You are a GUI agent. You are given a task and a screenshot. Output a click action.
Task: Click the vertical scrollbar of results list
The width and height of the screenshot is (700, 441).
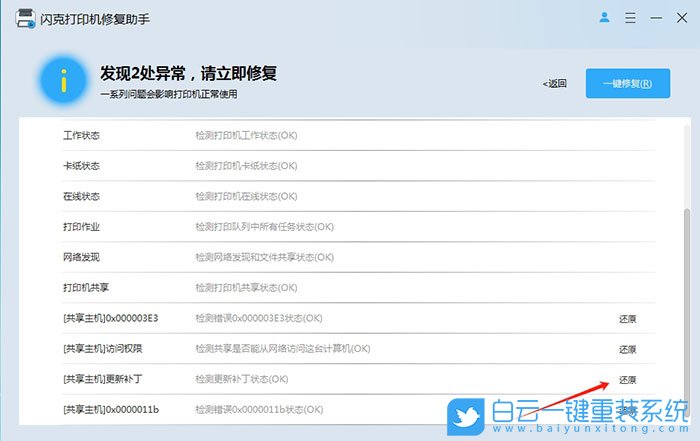tap(685, 300)
